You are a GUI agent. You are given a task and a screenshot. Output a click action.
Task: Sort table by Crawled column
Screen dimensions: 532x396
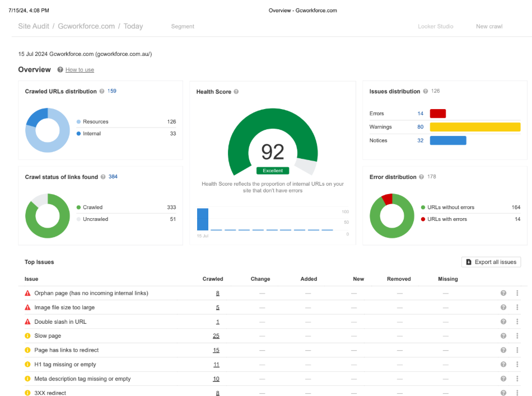[x=213, y=279]
